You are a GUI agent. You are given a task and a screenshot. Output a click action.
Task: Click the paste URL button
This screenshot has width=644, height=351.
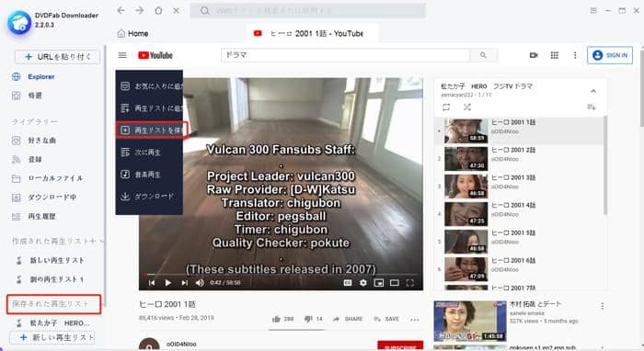pos(57,57)
